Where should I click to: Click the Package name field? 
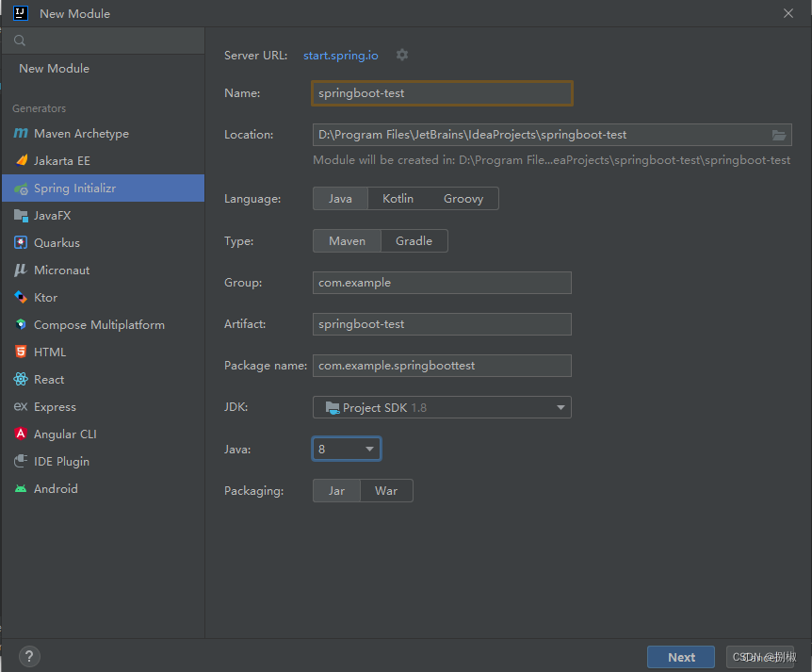pos(442,366)
